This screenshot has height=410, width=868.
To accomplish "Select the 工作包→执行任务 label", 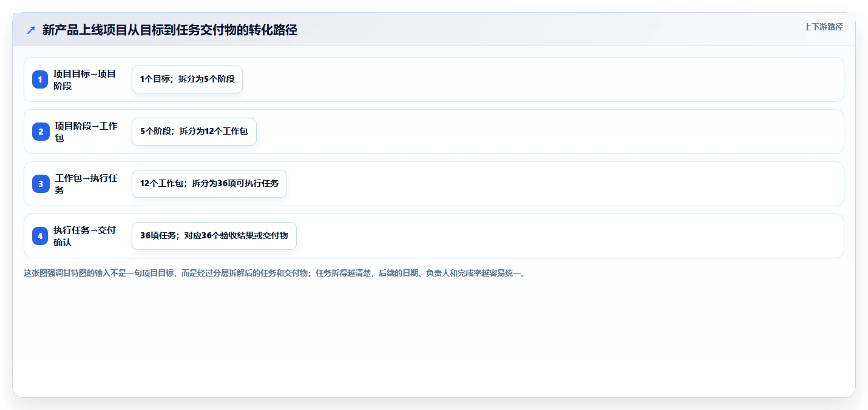I will (x=86, y=184).
